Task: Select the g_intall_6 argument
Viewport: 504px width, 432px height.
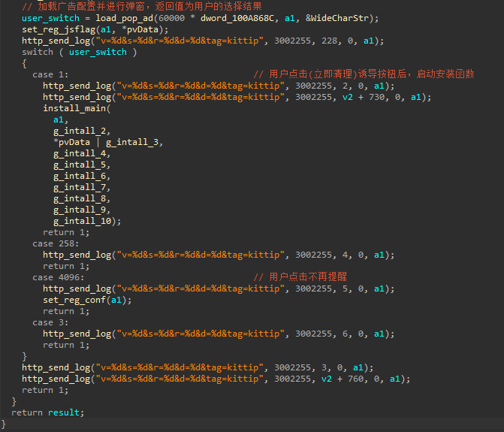Action: click(x=80, y=176)
